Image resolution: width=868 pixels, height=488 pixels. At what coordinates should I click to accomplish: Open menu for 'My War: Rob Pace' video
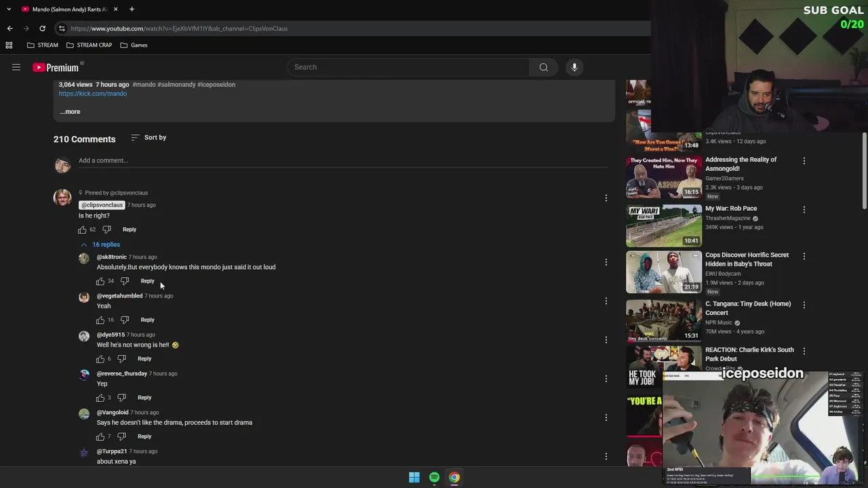tap(804, 210)
